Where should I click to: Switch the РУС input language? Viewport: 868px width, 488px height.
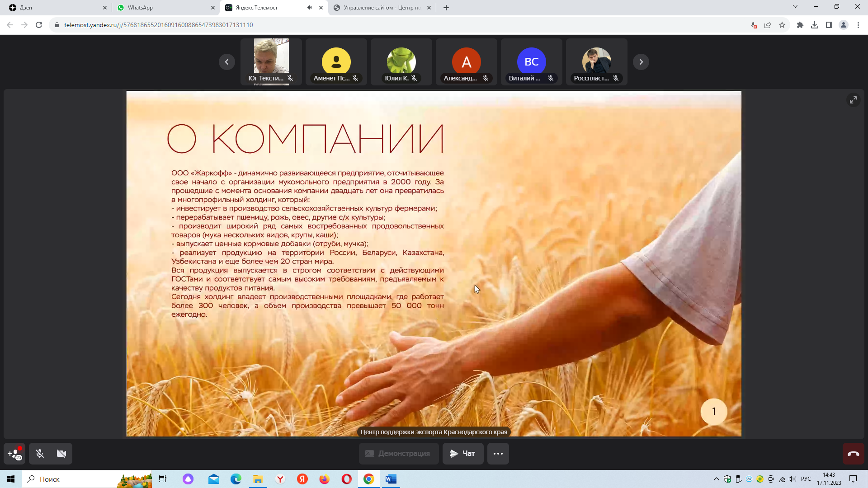[x=806, y=479]
